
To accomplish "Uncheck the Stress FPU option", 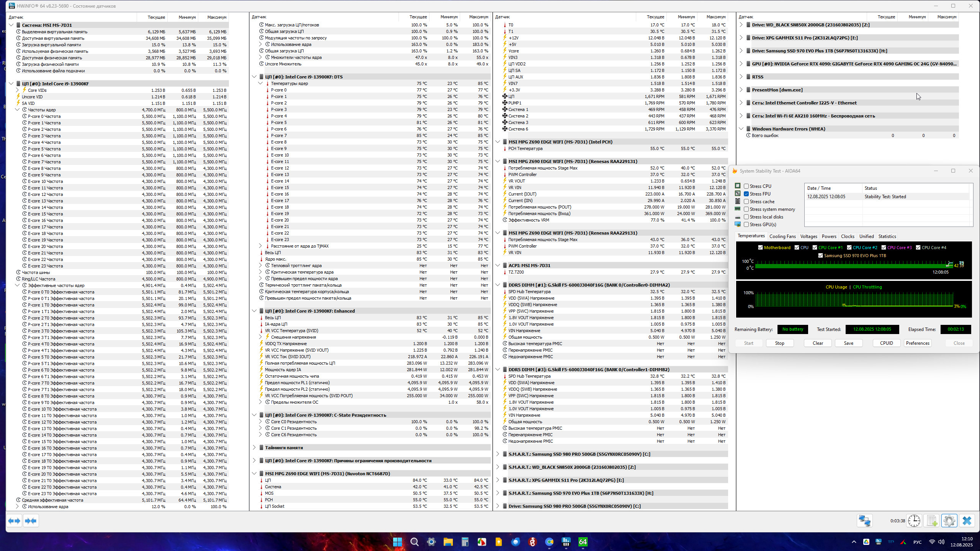I will coord(746,194).
